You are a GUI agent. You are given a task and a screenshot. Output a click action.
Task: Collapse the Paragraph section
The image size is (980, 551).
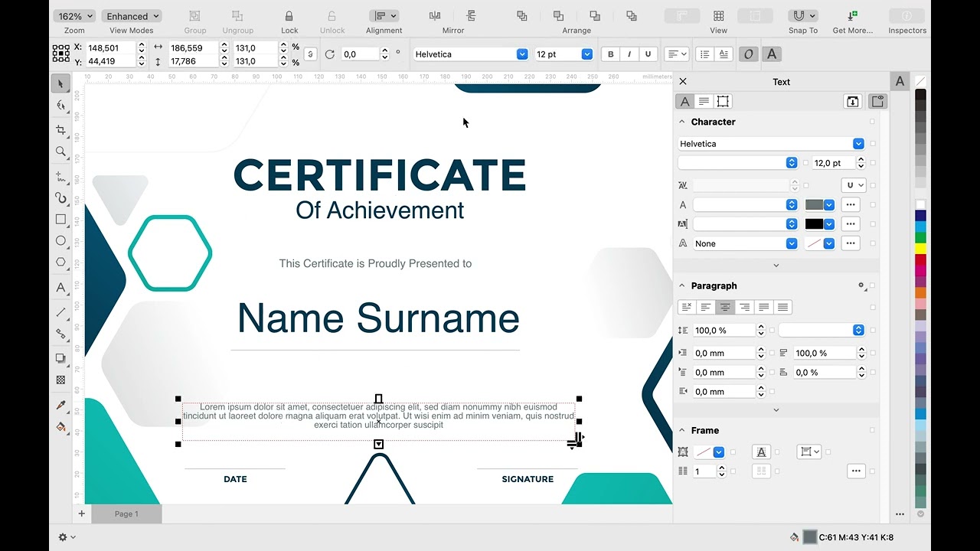[682, 285]
